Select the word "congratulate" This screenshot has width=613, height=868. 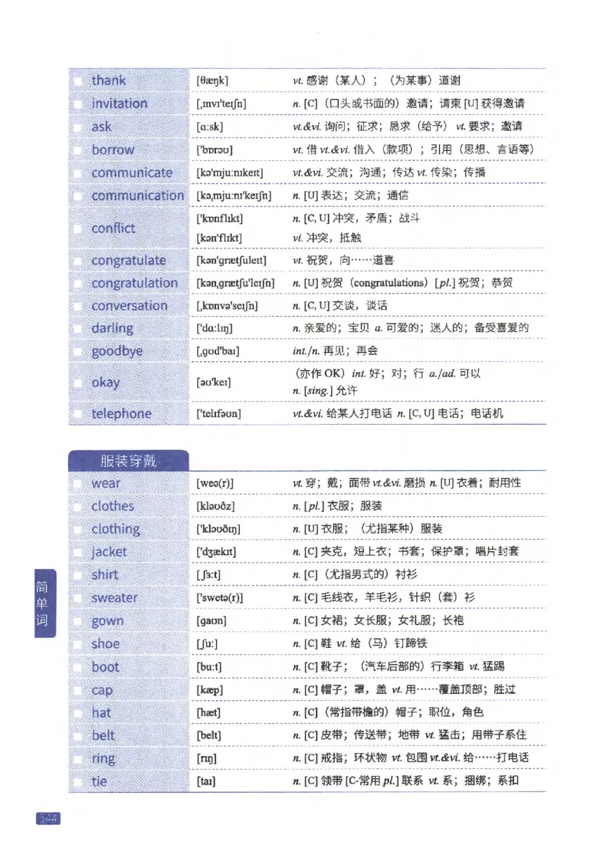coord(129,260)
